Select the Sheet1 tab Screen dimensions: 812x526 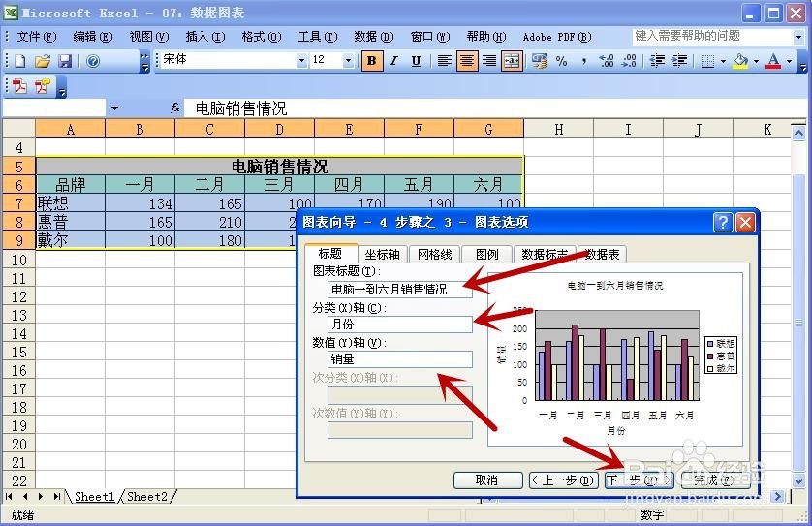(x=94, y=497)
